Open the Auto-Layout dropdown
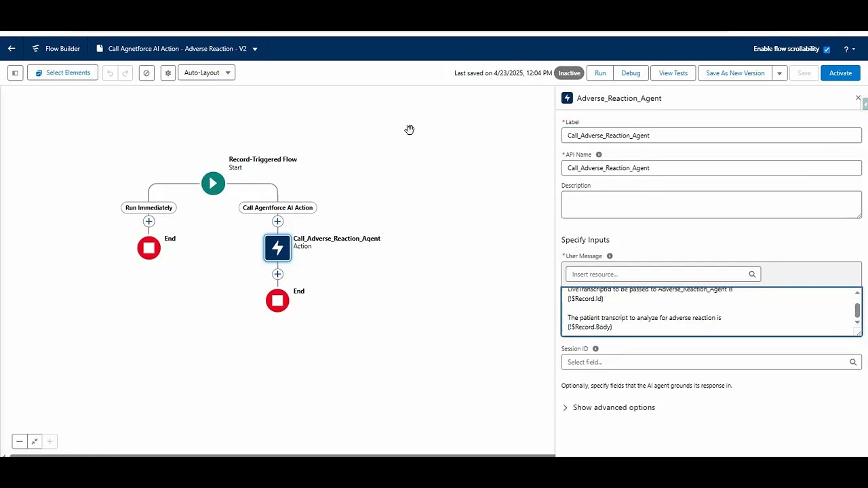868x488 pixels. click(206, 73)
